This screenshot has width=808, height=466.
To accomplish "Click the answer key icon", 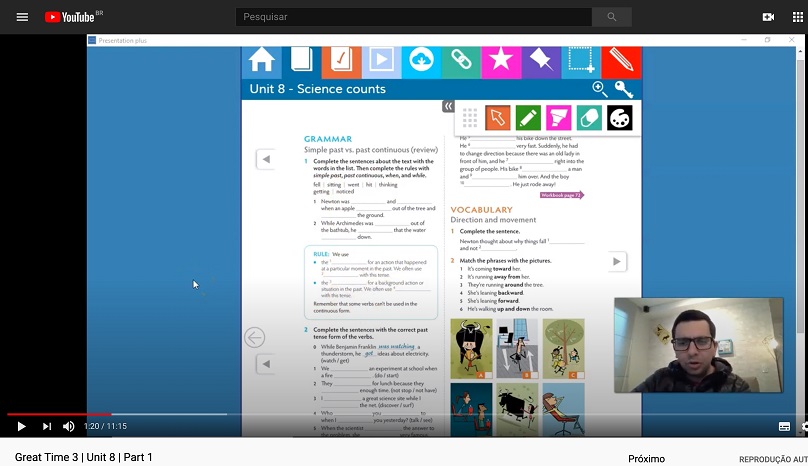I will (x=624, y=89).
